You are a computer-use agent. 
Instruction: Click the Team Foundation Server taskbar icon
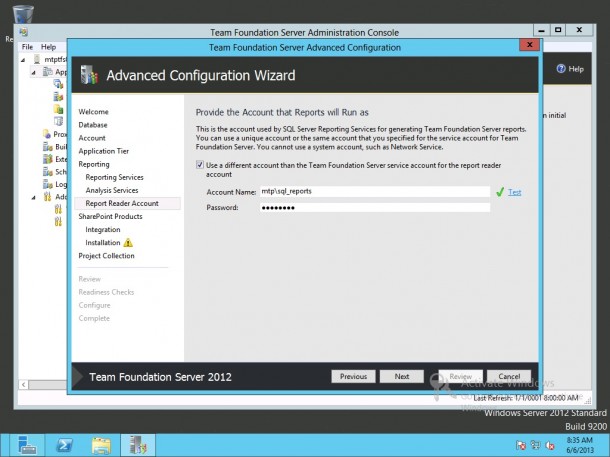point(138,445)
